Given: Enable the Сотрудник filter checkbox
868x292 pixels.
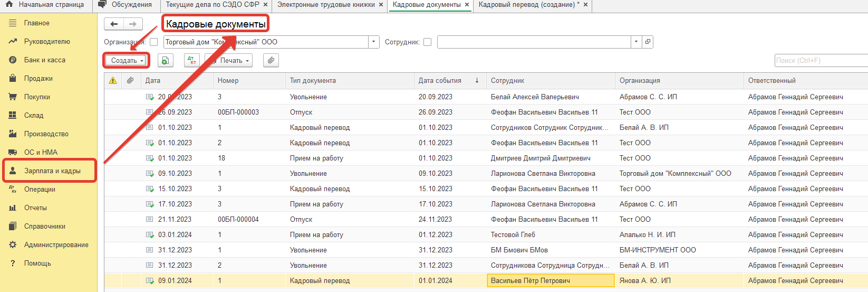Looking at the screenshot, I should pos(428,42).
